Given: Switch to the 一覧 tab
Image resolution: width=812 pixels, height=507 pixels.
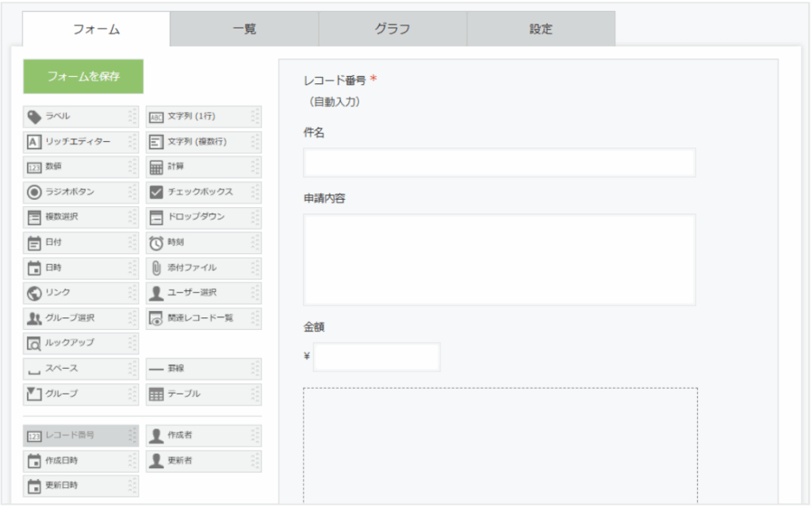Looking at the screenshot, I should 244,29.
